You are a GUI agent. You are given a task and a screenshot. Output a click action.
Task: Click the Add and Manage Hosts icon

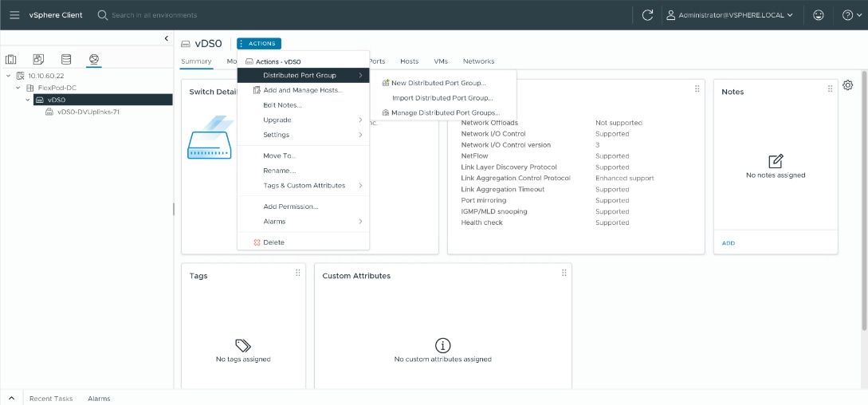coord(257,90)
